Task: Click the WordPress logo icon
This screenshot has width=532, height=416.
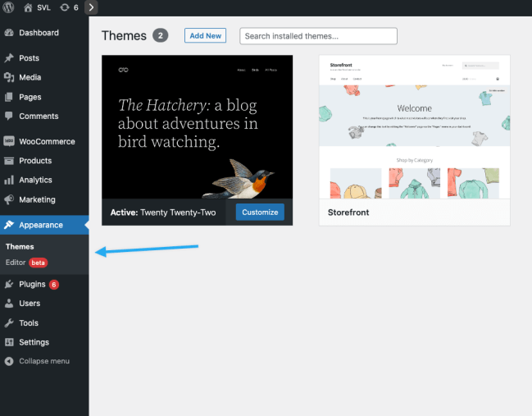Action: click(8, 7)
